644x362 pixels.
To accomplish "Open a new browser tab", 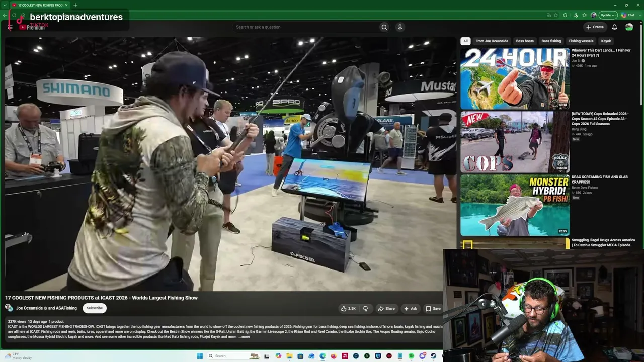I will point(75,5).
